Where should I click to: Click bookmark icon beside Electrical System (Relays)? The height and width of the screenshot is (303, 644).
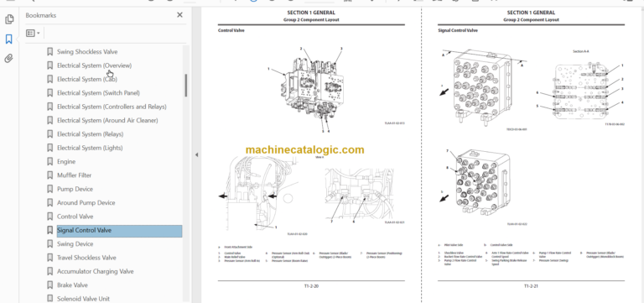pos(49,134)
